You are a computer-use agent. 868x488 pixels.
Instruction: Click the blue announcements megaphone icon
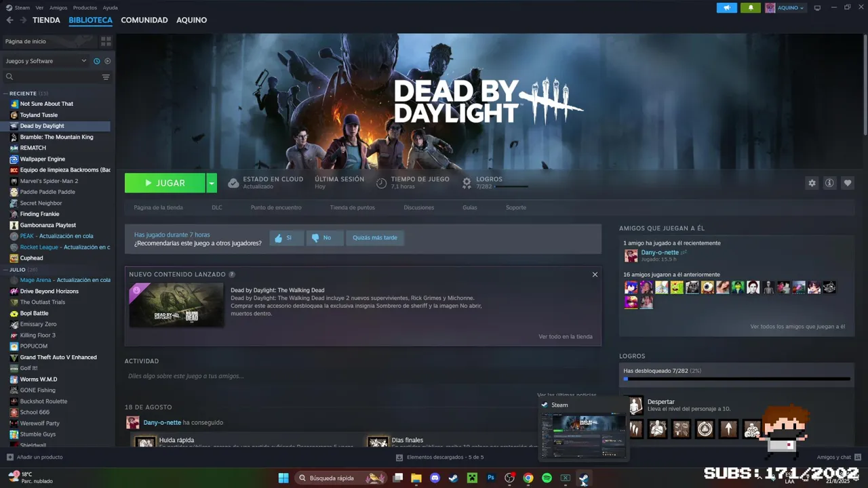pos(726,7)
